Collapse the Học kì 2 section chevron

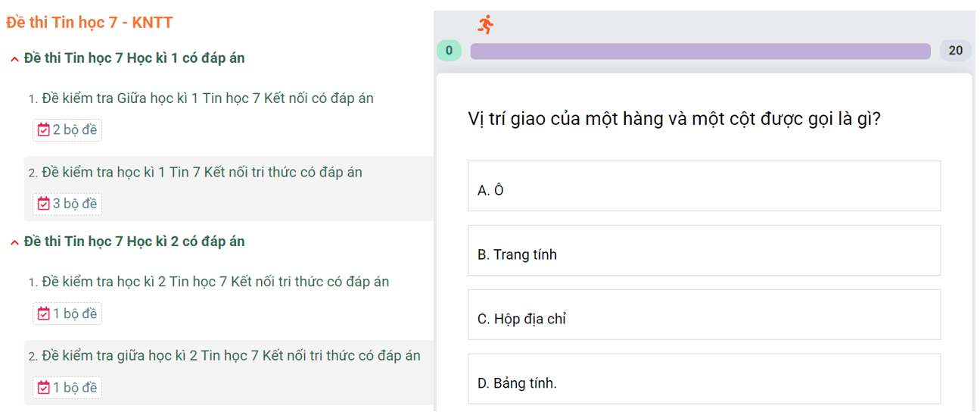14,242
